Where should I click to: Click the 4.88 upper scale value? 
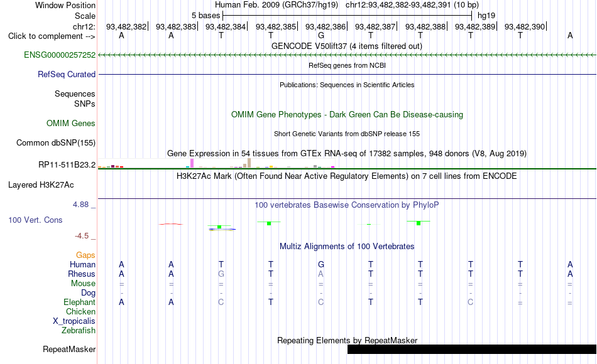click(x=80, y=205)
